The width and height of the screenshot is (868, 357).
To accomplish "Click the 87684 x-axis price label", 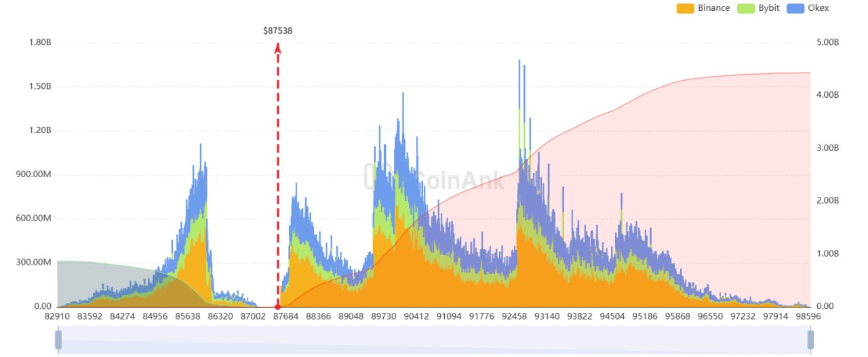I will [287, 316].
